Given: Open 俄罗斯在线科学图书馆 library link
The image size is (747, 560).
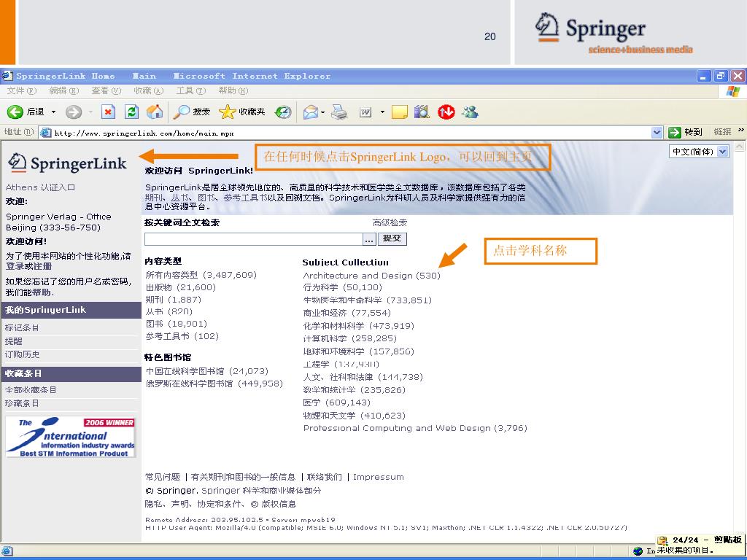Looking at the screenshot, I should point(214,384).
